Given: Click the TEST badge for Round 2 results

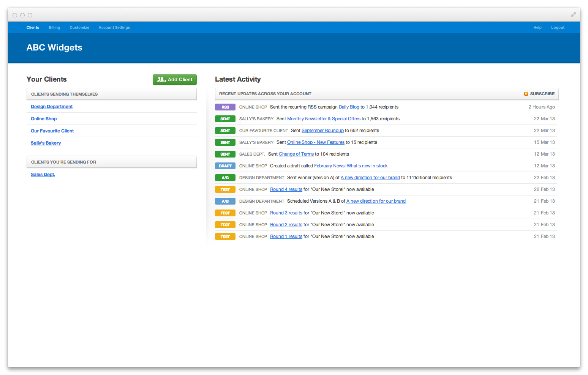Looking at the screenshot, I should click(x=225, y=225).
